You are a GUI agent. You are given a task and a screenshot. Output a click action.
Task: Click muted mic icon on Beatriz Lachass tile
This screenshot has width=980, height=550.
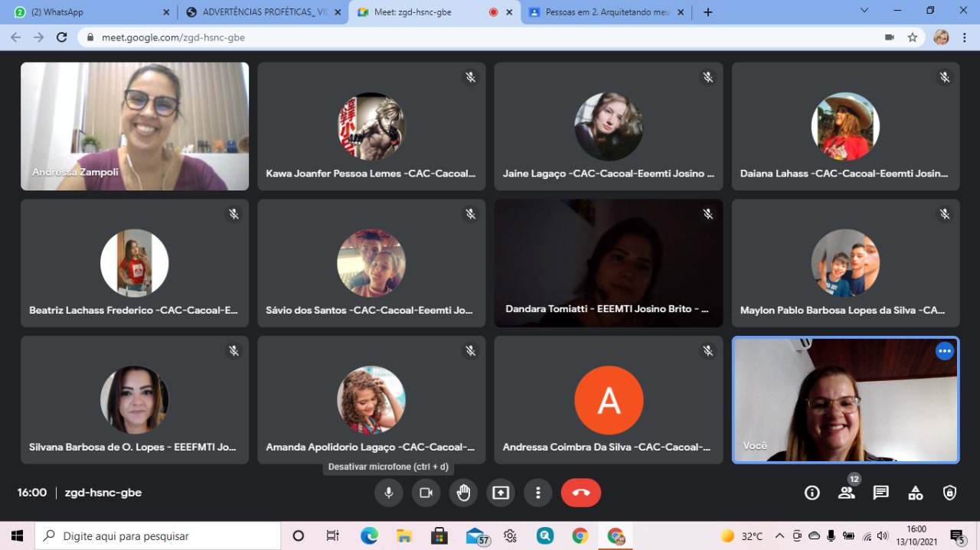pyautogui.click(x=234, y=214)
